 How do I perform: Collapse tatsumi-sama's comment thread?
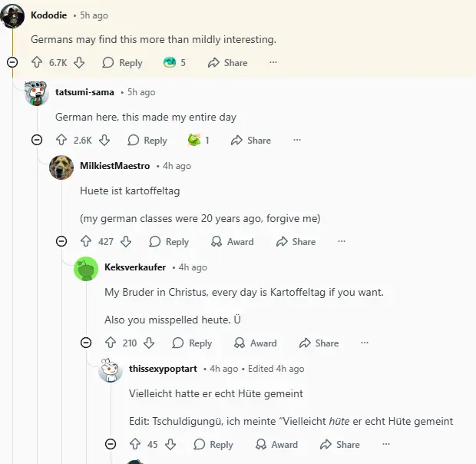coord(37,140)
